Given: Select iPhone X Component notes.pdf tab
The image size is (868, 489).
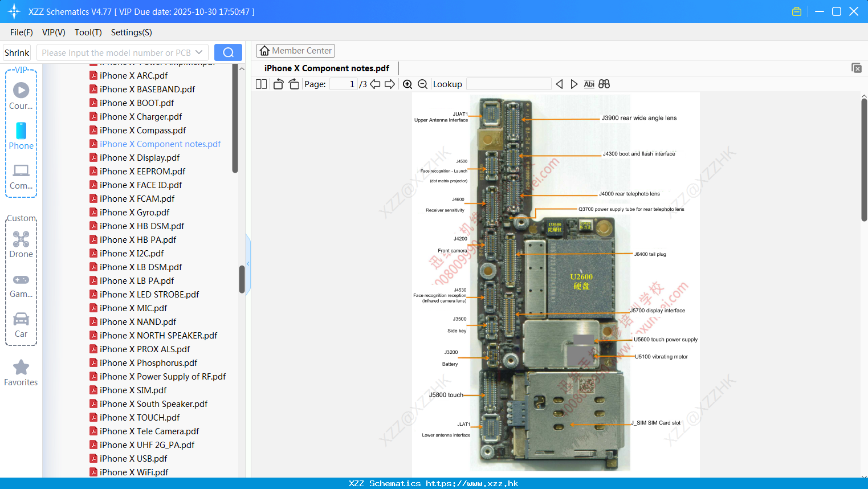Looking at the screenshot, I should pyautogui.click(x=327, y=68).
